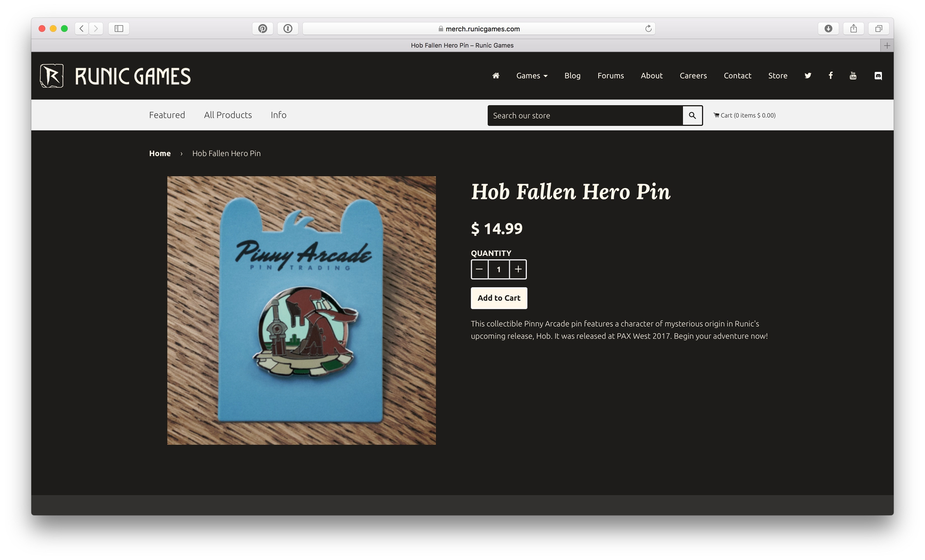Reload page using the refresh icon
The height and width of the screenshot is (560, 925).
[x=649, y=29]
